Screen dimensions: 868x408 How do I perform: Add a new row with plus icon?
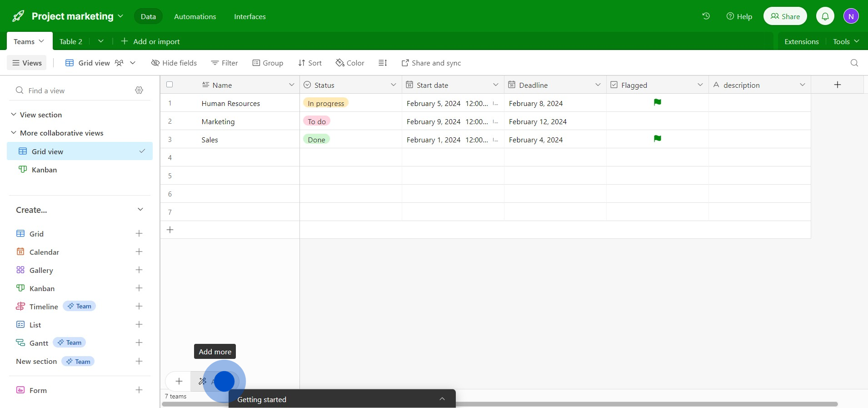170,230
